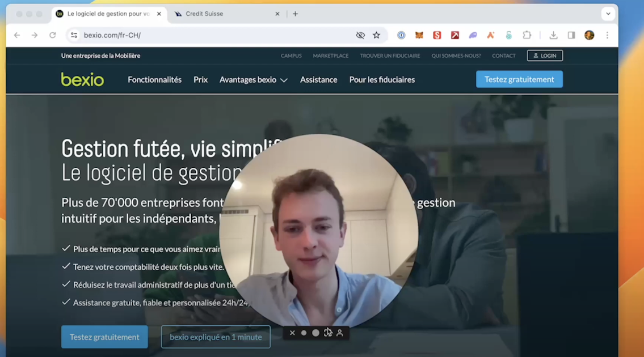Open the tab search chevron

[608, 14]
